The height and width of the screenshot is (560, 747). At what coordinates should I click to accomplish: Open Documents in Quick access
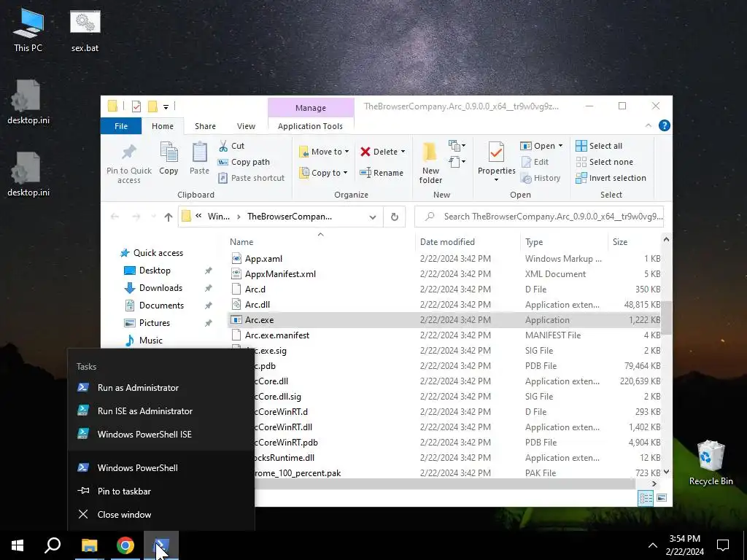click(x=161, y=306)
